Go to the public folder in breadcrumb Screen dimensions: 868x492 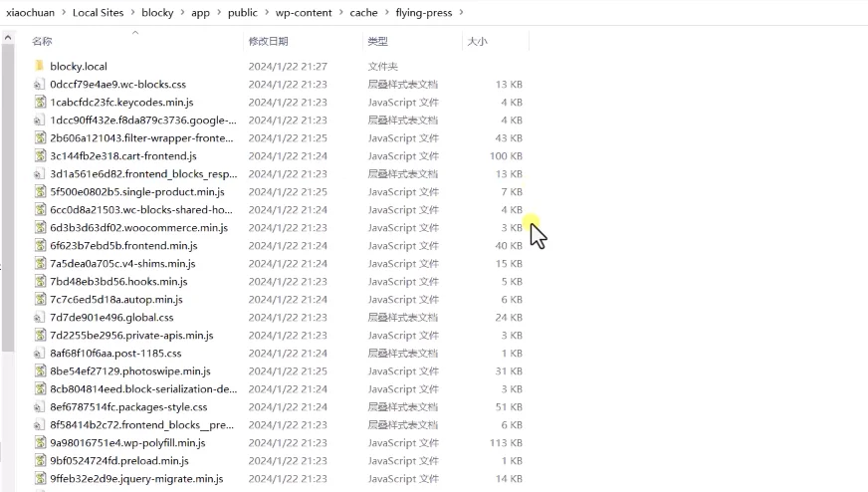point(242,13)
